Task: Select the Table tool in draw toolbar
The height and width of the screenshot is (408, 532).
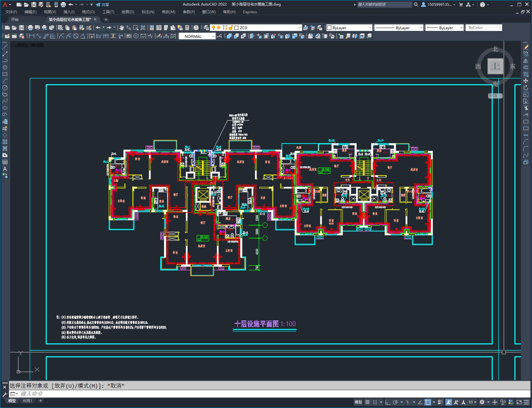Action: pyautogui.click(x=5, y=162)
